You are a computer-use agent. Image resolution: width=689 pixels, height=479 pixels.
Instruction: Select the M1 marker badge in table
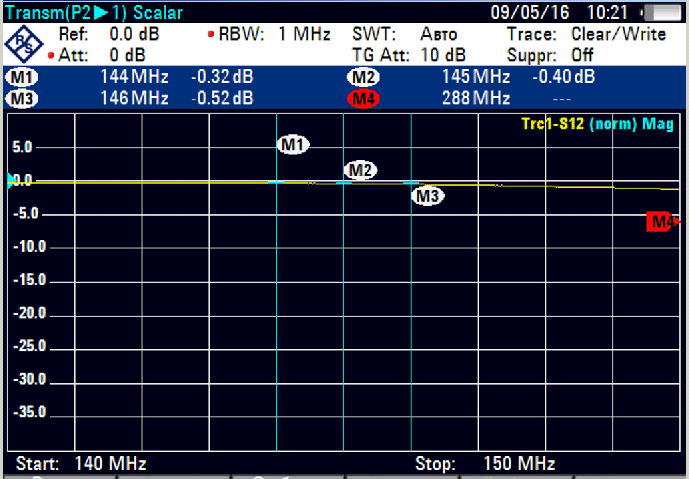[20, 77]
